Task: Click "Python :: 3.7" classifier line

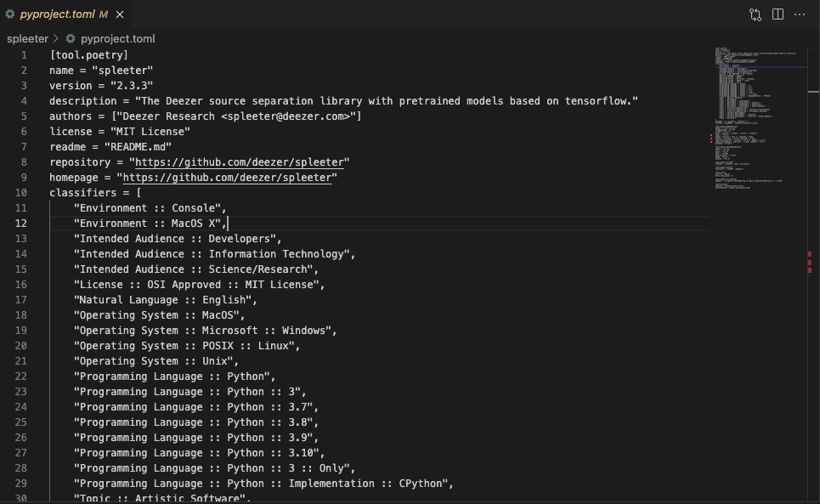Action: (x=196, y=407)
